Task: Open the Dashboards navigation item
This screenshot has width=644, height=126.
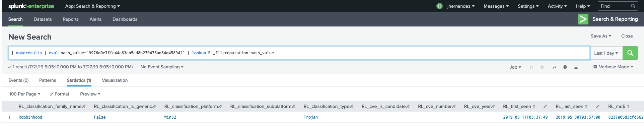Action: [125, 19]
